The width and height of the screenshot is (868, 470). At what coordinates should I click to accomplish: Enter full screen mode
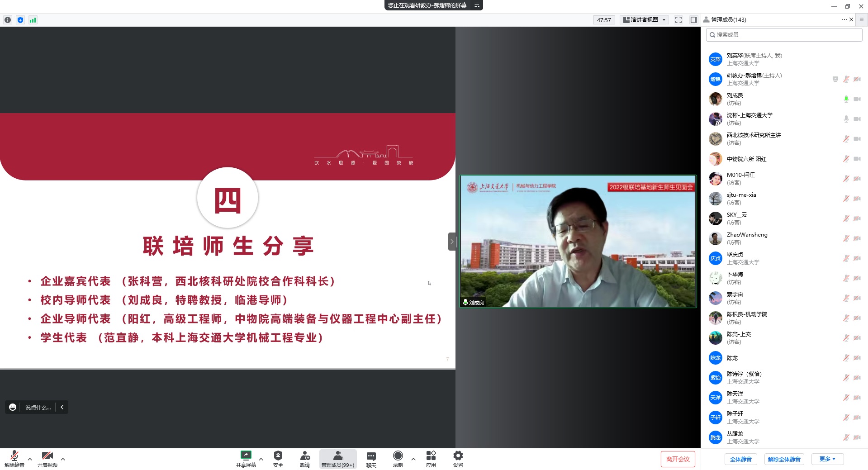[x=678, y=20]
